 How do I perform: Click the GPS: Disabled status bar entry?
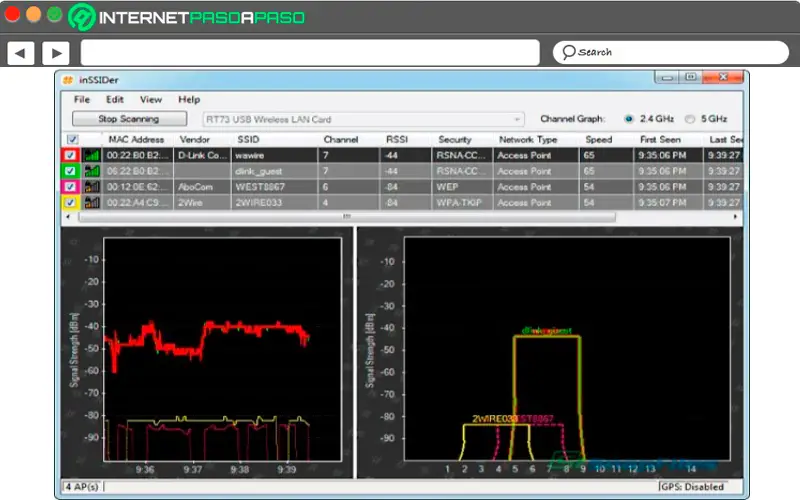tap(691, 487)
